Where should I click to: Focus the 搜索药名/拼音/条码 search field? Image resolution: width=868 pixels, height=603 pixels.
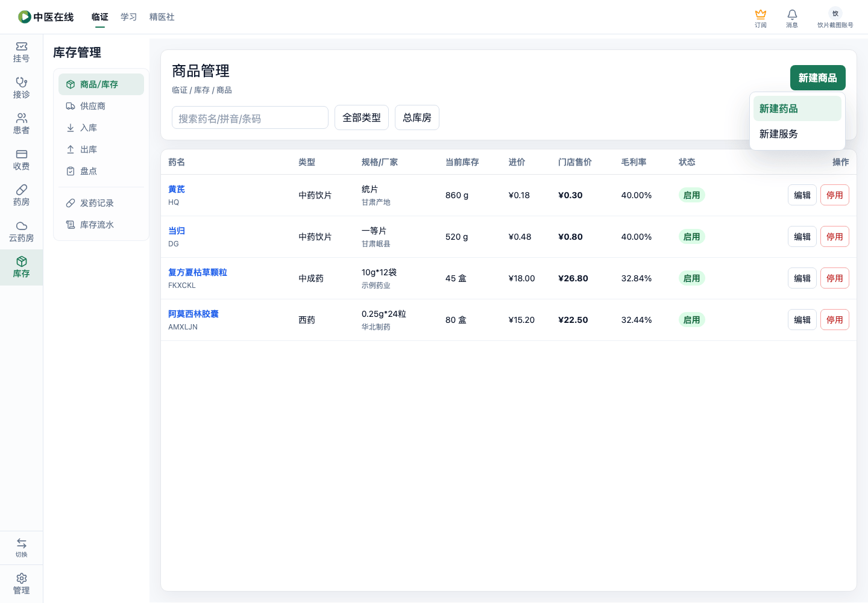point(250,118)
